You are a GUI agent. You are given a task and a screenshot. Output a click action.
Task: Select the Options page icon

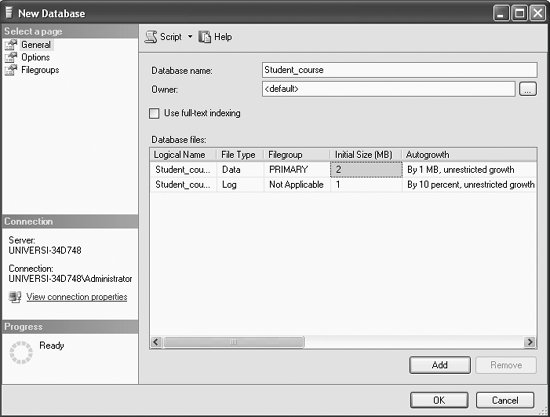pos(11,57)
